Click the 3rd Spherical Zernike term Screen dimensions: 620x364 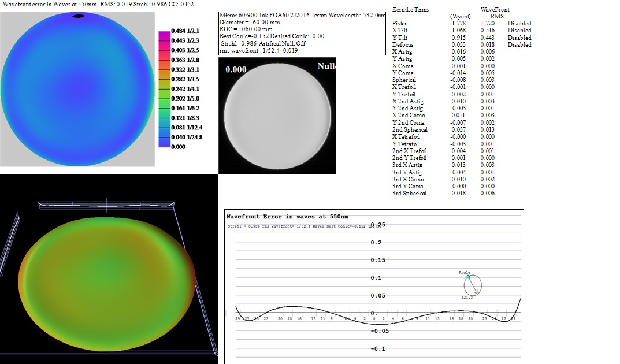(409, 194)
